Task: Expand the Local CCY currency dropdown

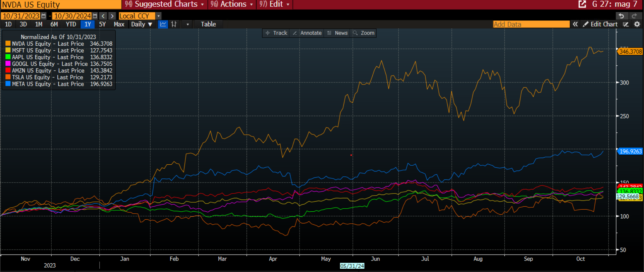Action: coord(159,16)
